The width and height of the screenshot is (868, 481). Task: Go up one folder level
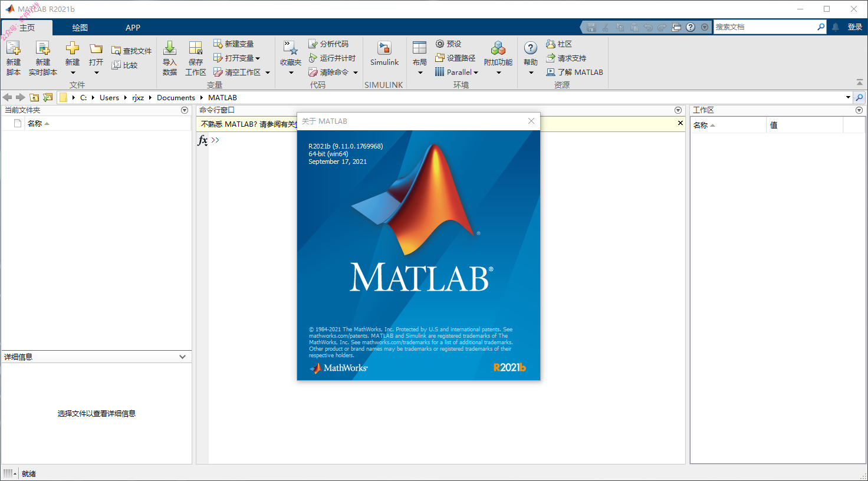(34, 97)
